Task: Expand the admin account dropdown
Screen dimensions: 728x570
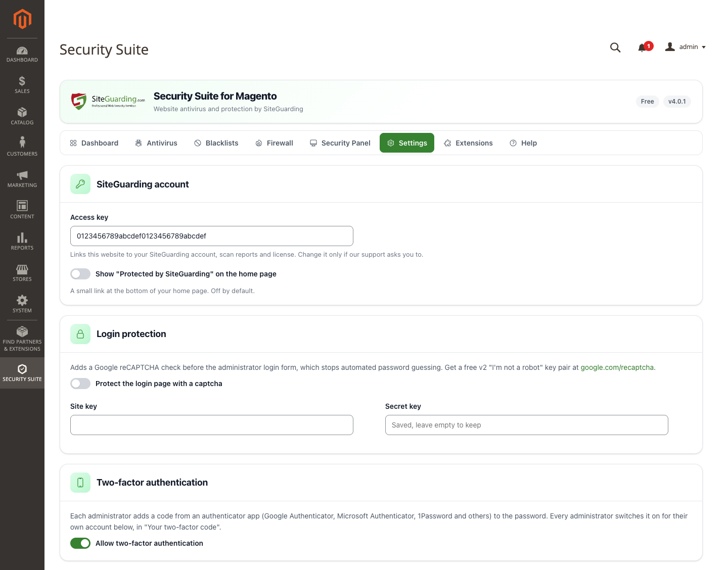Action: (686, 47)
